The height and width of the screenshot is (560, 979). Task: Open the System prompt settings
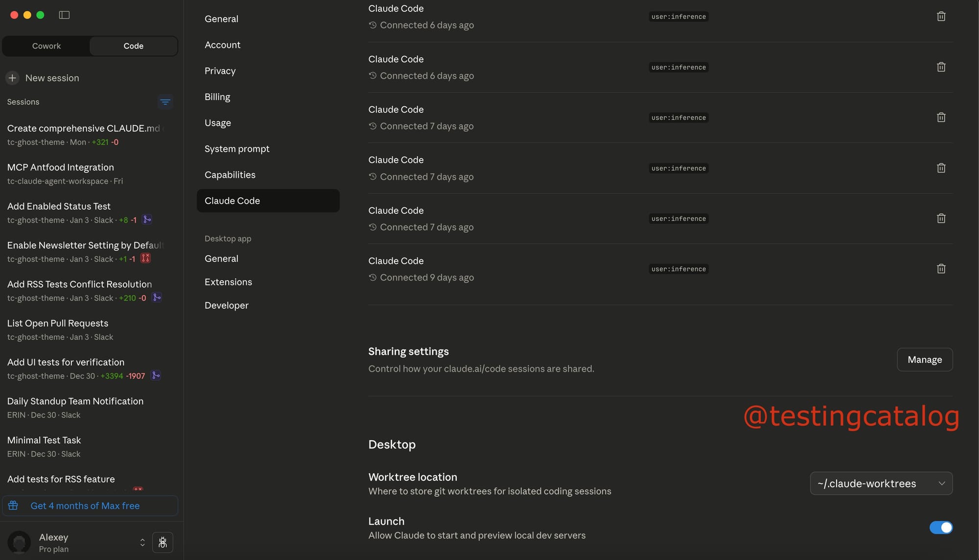[x=237, y=149]
